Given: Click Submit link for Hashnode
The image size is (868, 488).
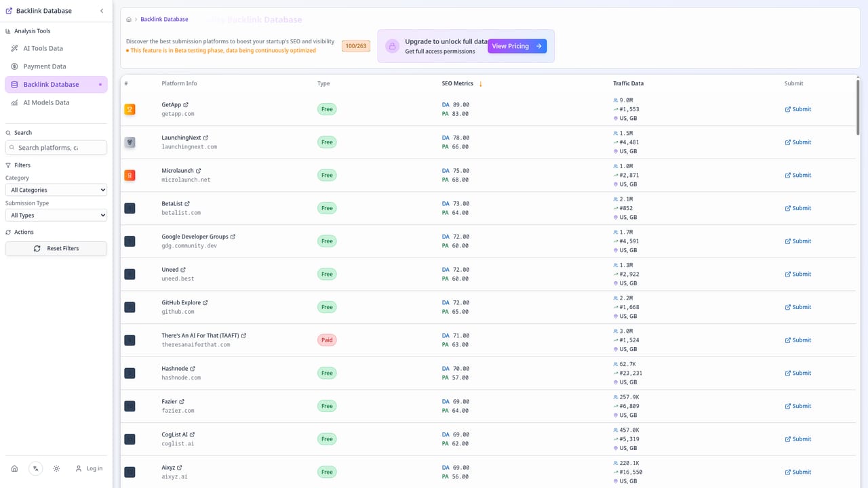Looking at the screenshot, I should tap(798, 373).
